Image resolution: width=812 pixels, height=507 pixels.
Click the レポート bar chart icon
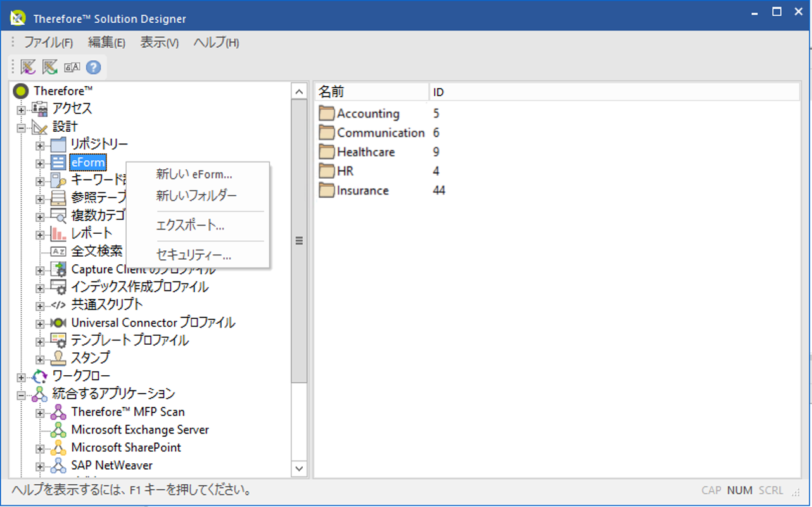(58, 234)
